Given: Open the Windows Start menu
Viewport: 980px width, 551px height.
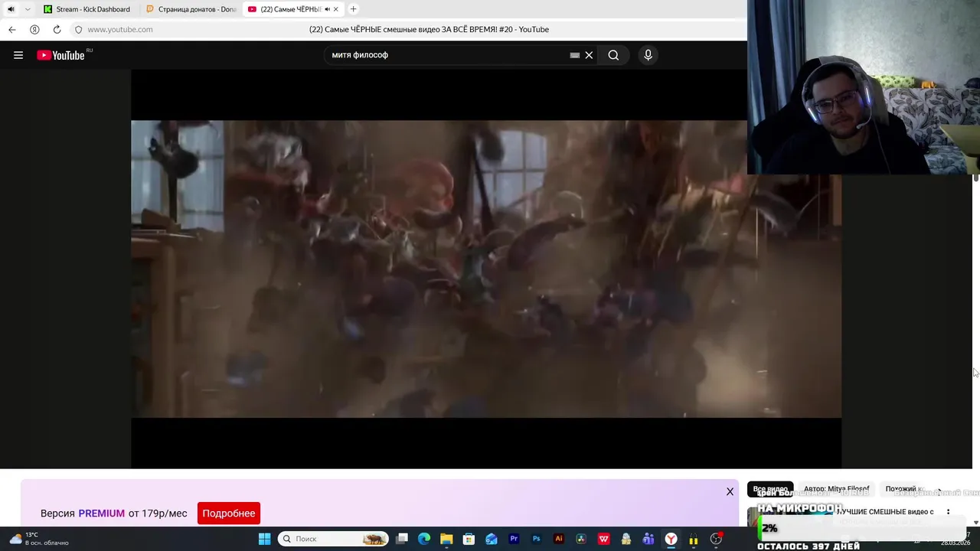Looking at the screenshot, I should coord(264,539).
